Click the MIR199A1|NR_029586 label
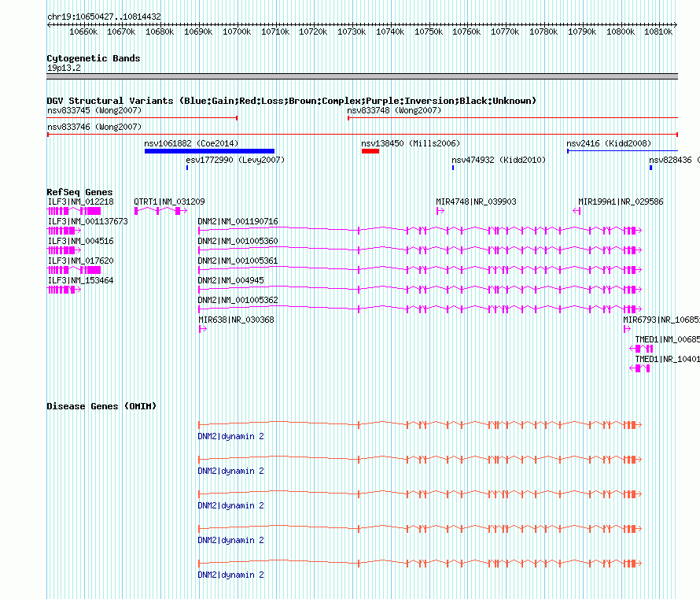Image resolution: width=700 pixels, height=599 pixels. click(621, 202)
